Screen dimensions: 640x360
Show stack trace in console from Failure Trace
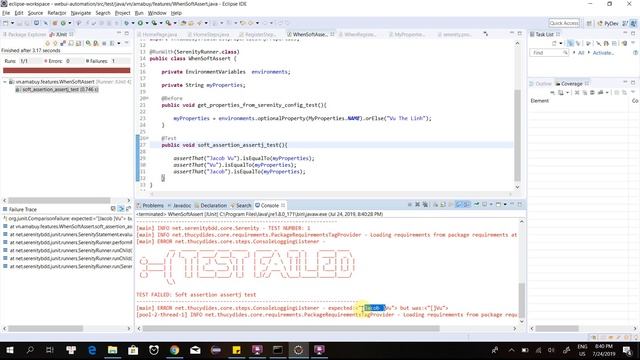pos(113,209)
